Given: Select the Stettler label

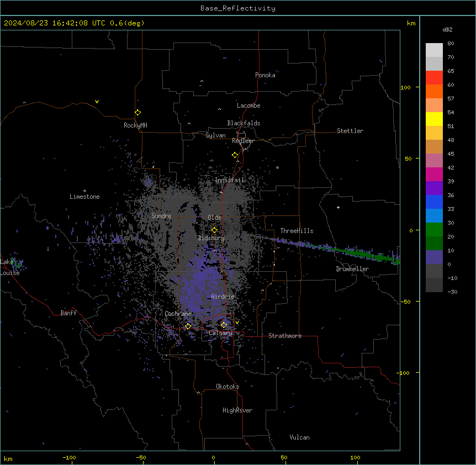Looking at the screenshot, I should 350,131.
